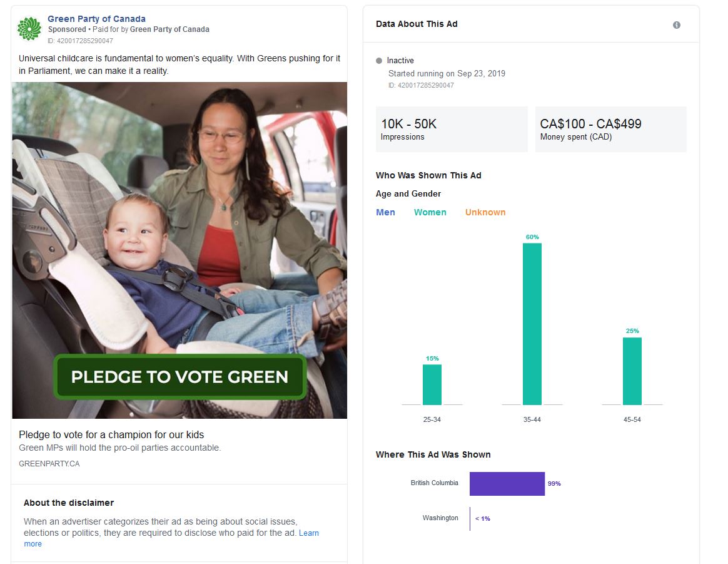Click the Green Party of Canada logo icon
The image size is (728, 564).
pos(29,29)
